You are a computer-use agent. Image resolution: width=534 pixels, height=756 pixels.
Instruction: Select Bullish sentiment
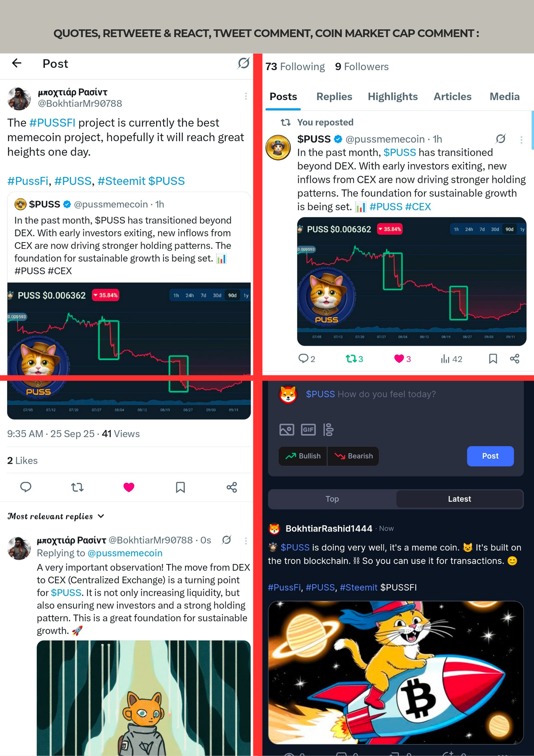303,456
